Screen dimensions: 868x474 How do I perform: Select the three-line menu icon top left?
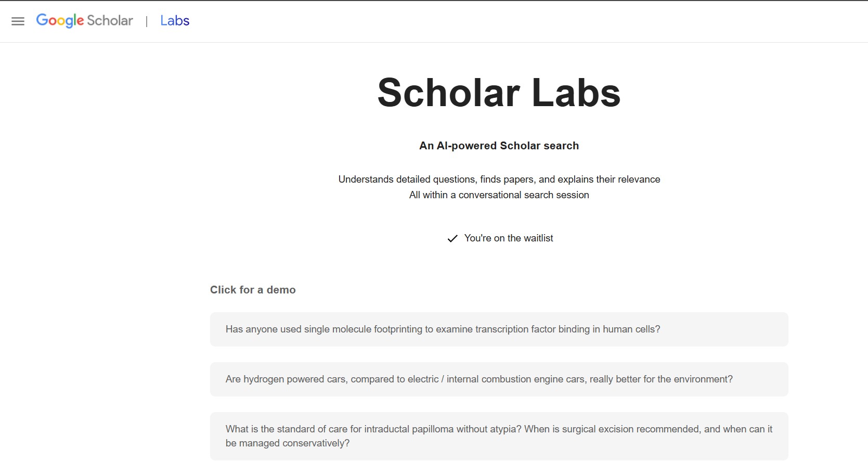tap(17, 21)
